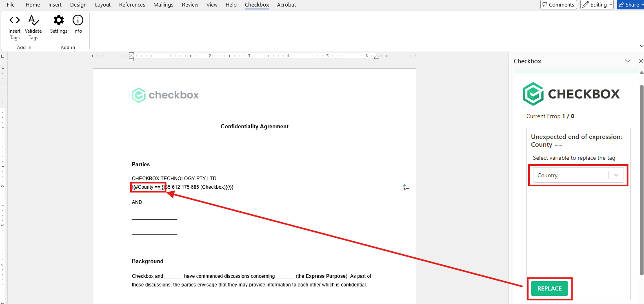Click the CHECKBOX TECHNOLOGY PTY LTD line
644x304 pixels.
click(x=174, y=179)
